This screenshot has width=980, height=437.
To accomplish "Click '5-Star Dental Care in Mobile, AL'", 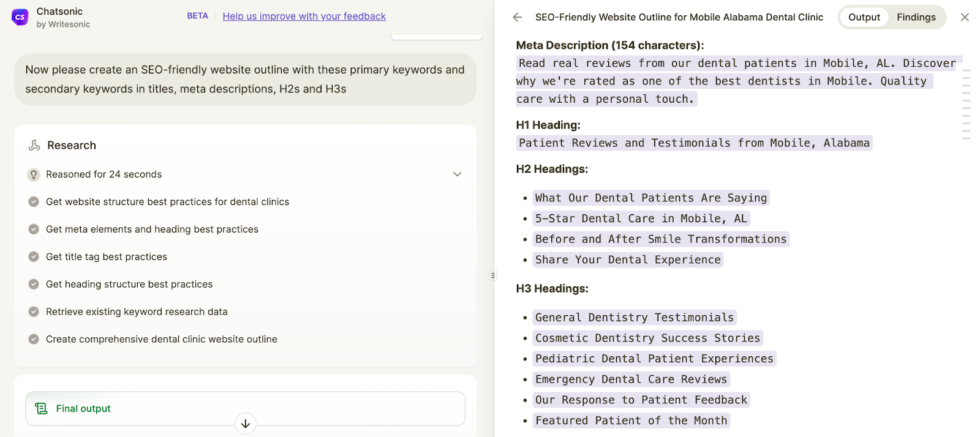I will [641, 219].
